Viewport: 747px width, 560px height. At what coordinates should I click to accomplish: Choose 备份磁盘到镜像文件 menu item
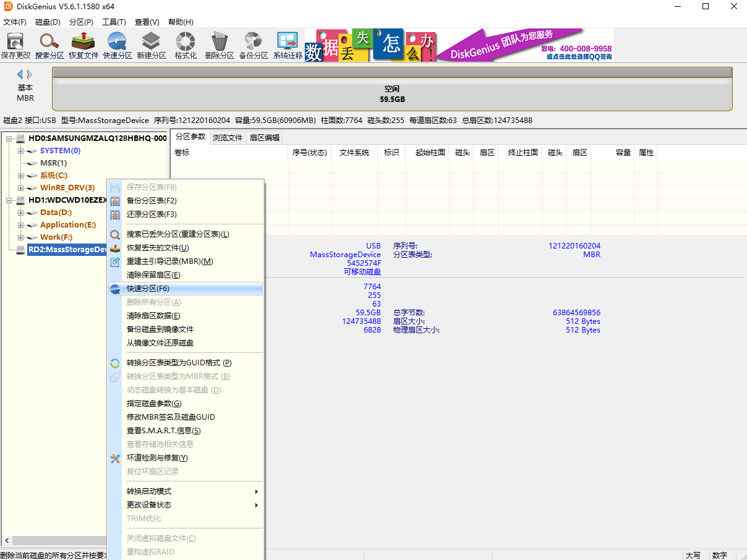pyautogui.click(x=186, y=329)
